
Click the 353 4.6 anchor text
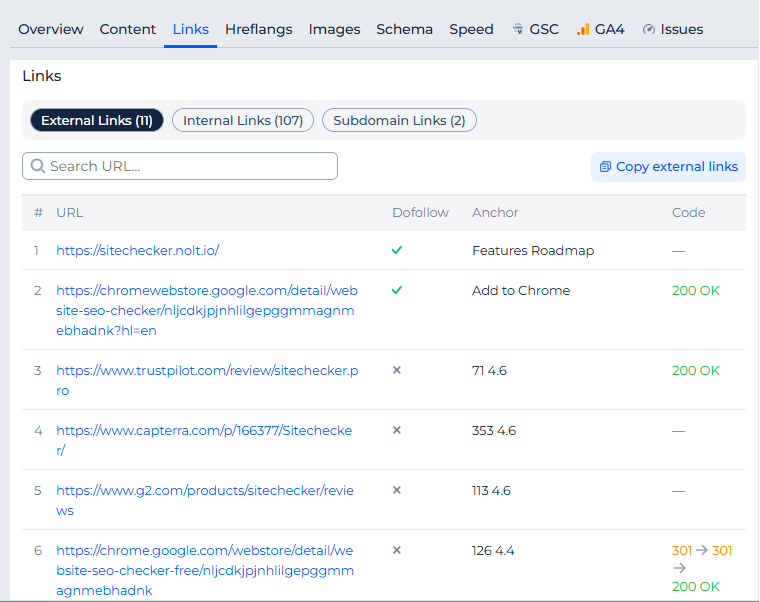coord(494,430)
